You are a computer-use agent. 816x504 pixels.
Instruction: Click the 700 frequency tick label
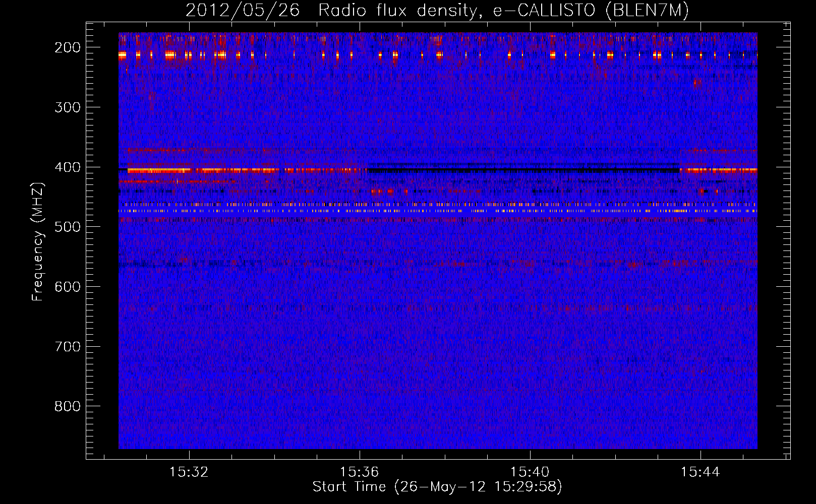(x=68, y=347)
